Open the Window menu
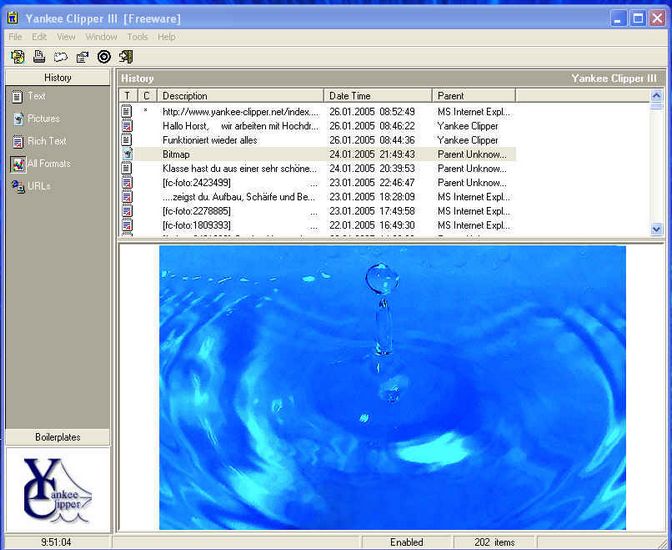The image size is (672, 550). click(x=101, y=37)
